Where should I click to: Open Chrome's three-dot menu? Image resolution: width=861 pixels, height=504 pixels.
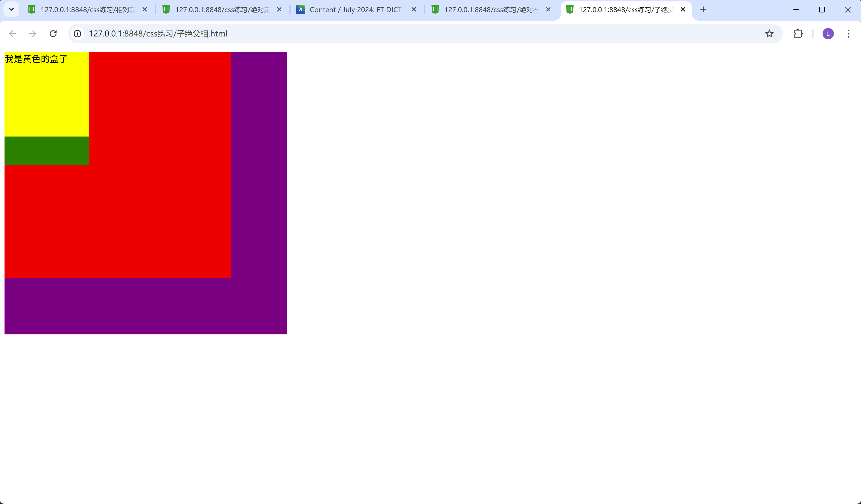point(848,33)
